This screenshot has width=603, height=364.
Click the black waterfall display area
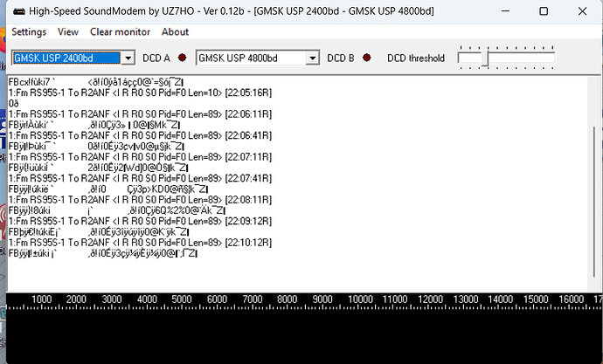(301, 336)
